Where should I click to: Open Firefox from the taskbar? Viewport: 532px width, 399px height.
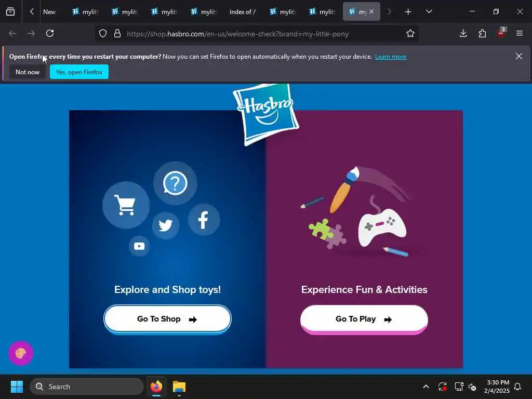[x=156, y=387]
